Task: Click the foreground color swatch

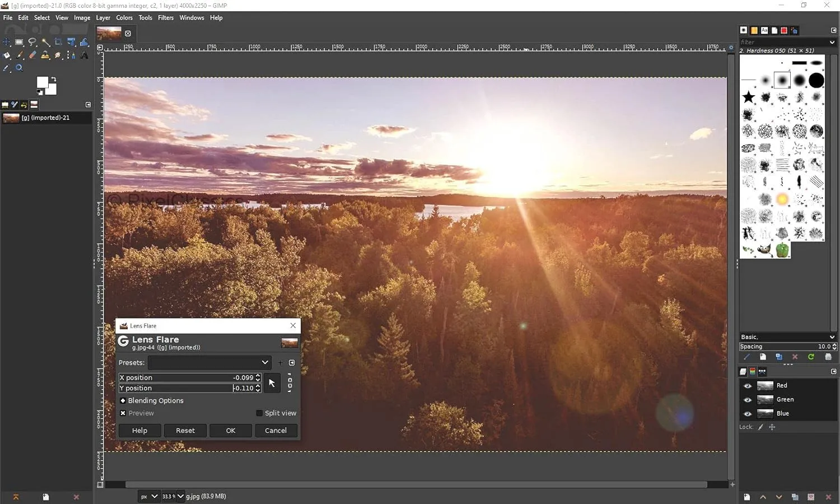Action: coord(43,82)
